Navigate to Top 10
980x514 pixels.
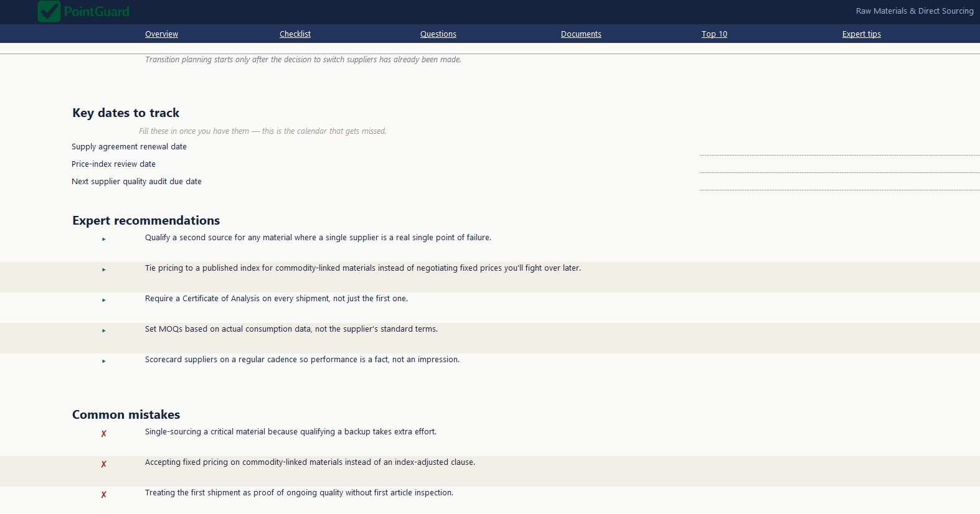pyautogui.click(x=714, y=34)
